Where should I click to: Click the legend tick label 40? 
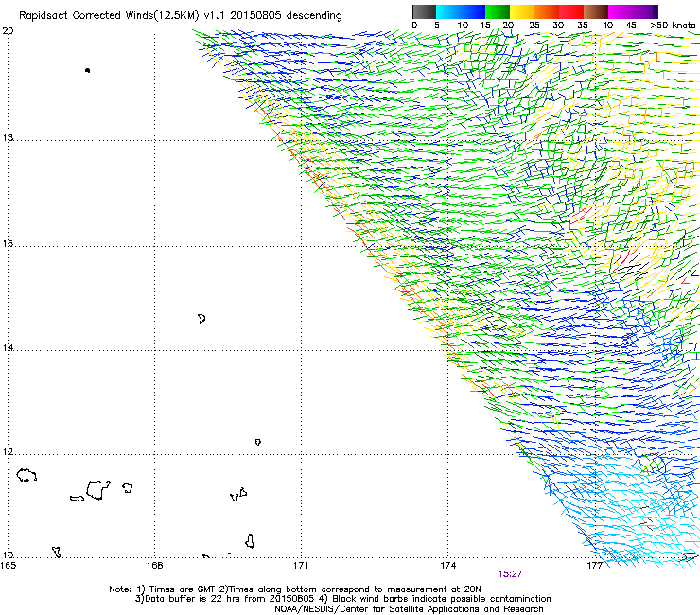607,26
